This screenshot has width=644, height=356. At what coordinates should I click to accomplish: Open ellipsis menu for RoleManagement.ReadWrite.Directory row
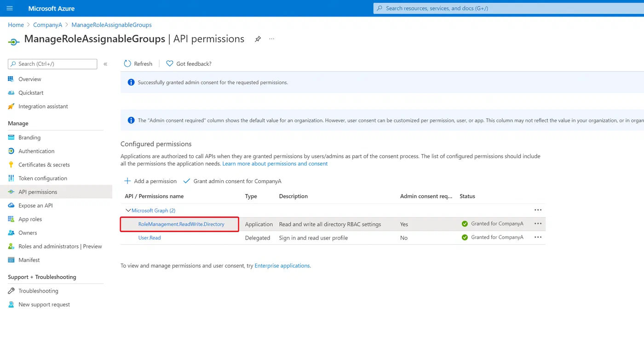[538, 224]
